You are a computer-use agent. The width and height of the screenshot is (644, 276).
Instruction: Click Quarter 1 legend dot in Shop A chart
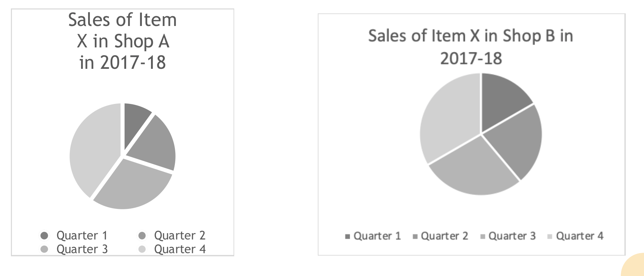[44, 235]
